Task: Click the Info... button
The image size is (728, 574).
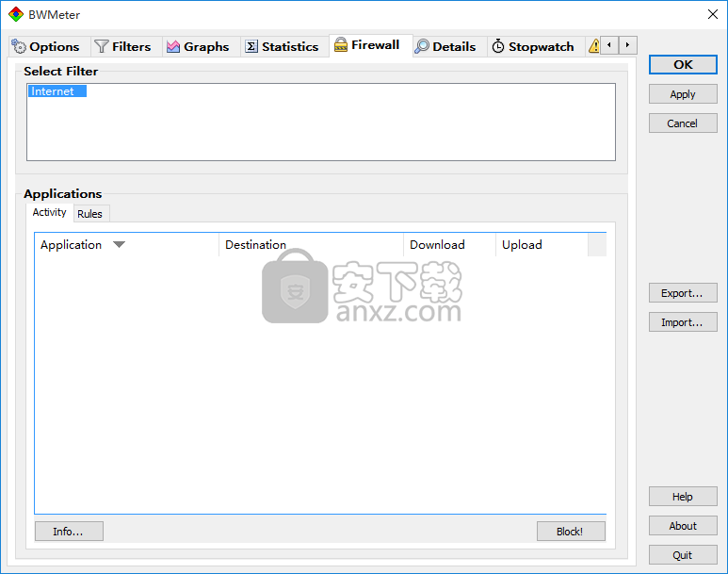Action: click(x=69, y=532)
